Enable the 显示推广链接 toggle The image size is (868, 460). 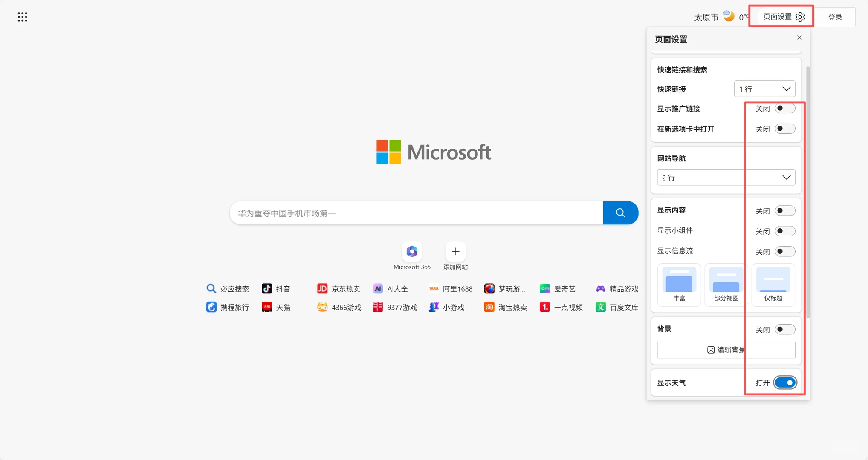coord(784,108)
